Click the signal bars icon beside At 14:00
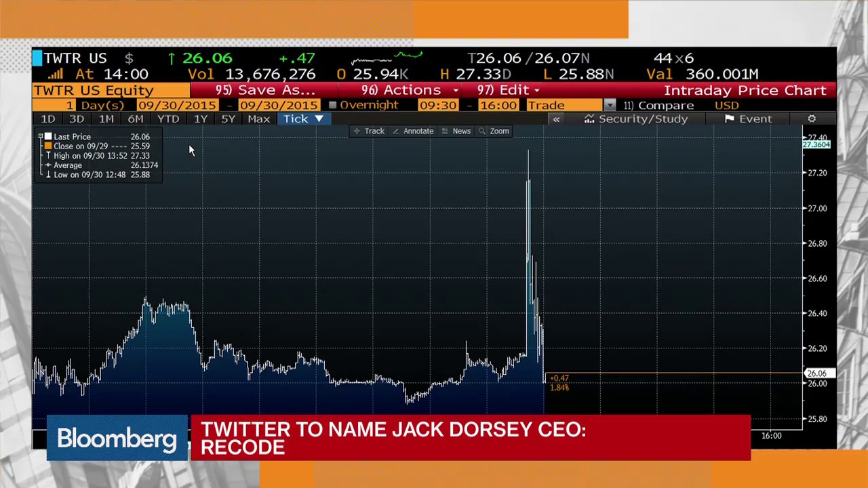The image size is (868, 488). 55,74
